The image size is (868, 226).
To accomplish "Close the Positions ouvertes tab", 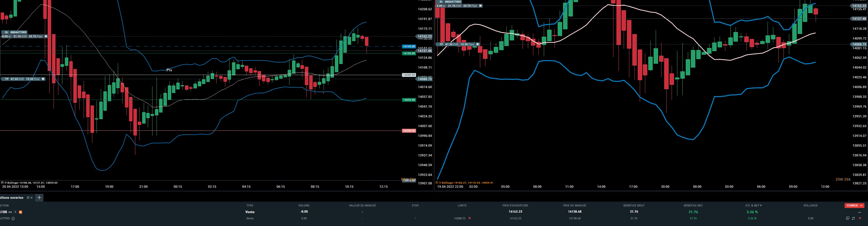I will pyautogui.click(x=32, y=198).
